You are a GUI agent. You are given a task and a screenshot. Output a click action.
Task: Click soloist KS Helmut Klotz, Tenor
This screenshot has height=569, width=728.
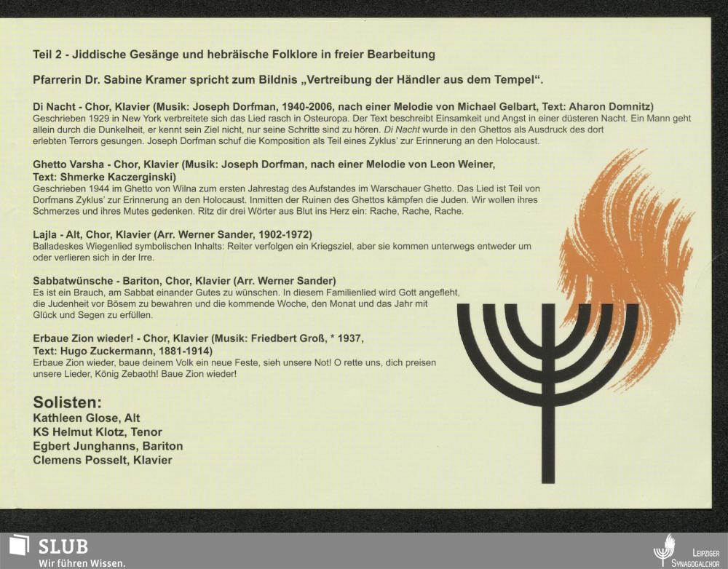[x=98, y=432]
